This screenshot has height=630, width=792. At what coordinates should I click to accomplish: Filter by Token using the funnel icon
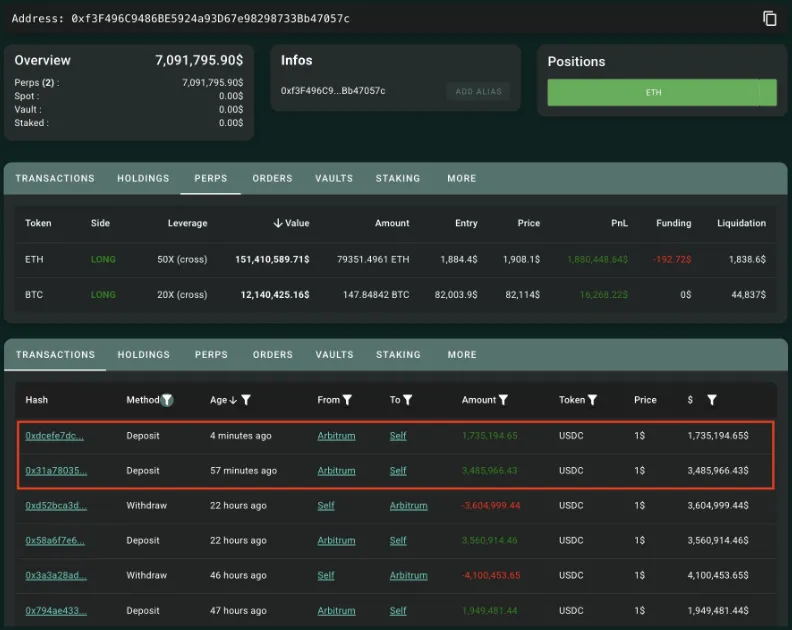click(592, 400)
